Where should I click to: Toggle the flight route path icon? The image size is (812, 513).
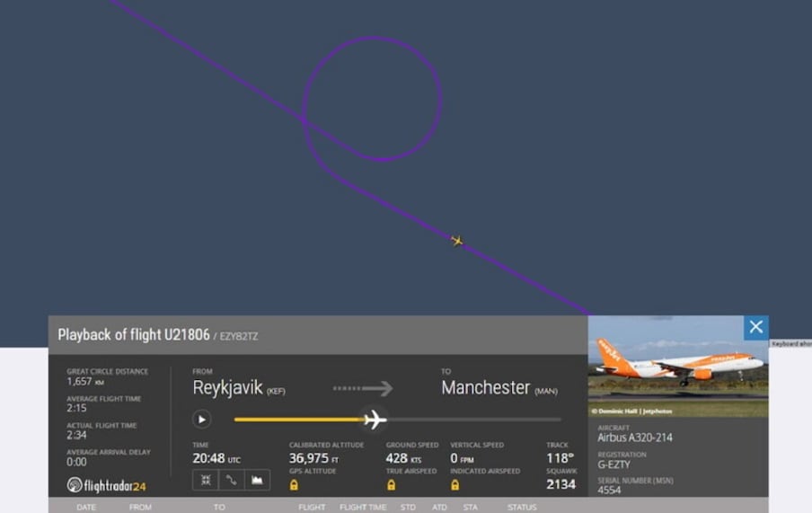(x=231, y=480)
